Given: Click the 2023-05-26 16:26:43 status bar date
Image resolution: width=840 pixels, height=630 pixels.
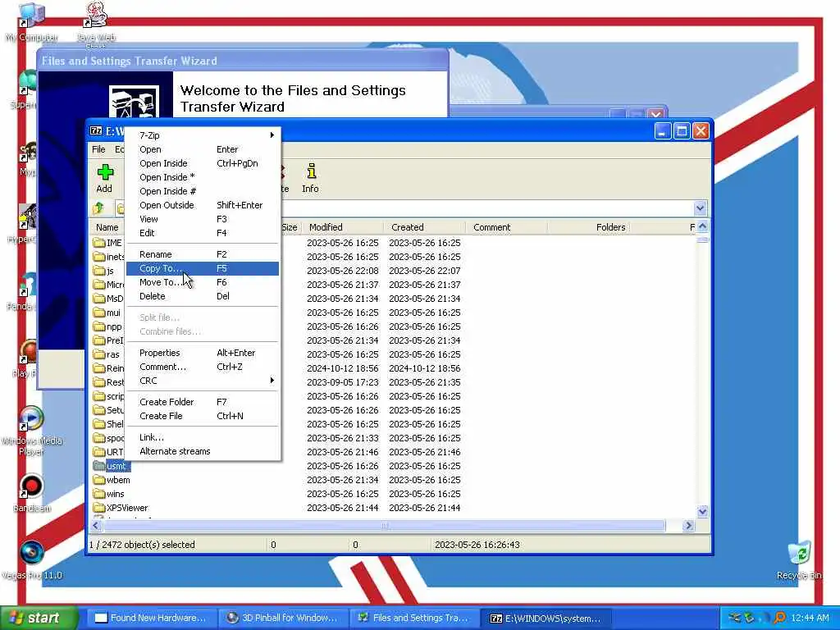Looking at the screenshot, I should click(477, 545).
